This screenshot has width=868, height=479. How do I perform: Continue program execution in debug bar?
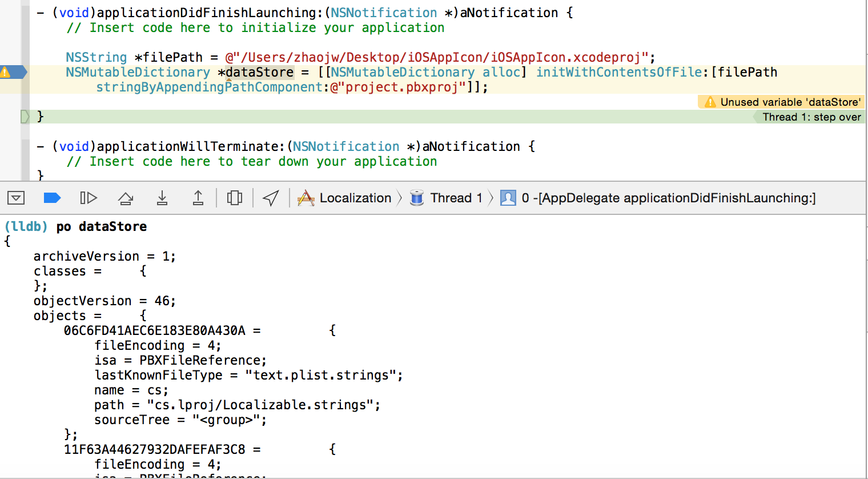point(89,198)
